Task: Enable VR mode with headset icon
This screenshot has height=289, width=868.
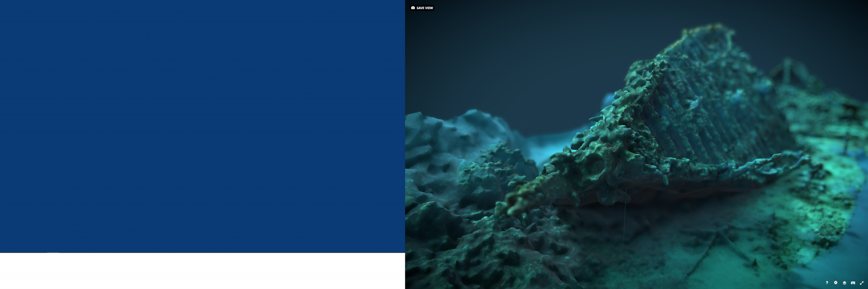Action: (853, 283)
